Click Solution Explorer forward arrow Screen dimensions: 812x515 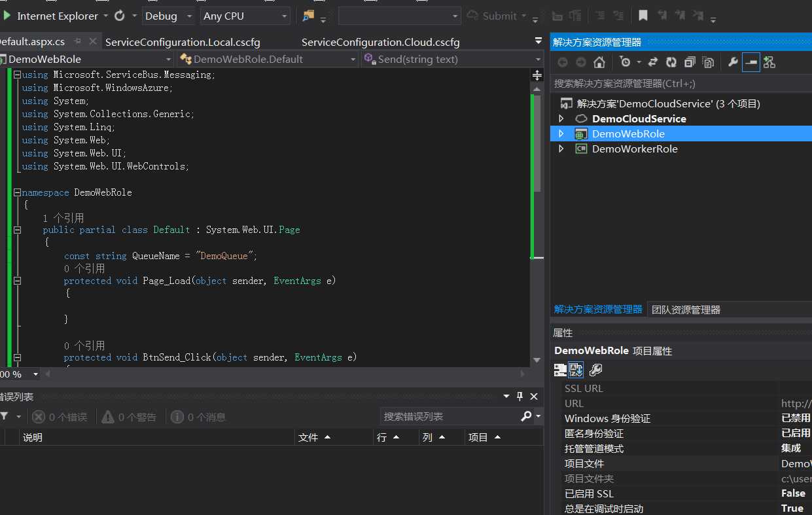[581, 62]
